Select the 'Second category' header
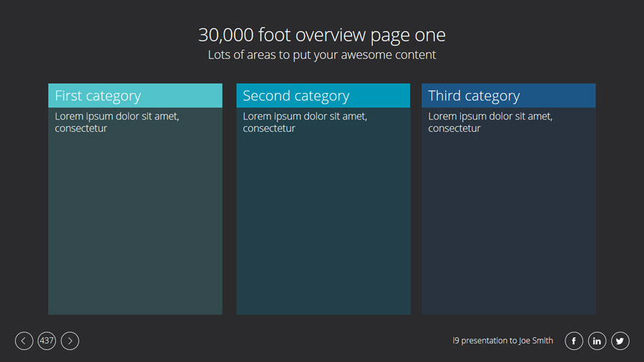 pos(296,96)
